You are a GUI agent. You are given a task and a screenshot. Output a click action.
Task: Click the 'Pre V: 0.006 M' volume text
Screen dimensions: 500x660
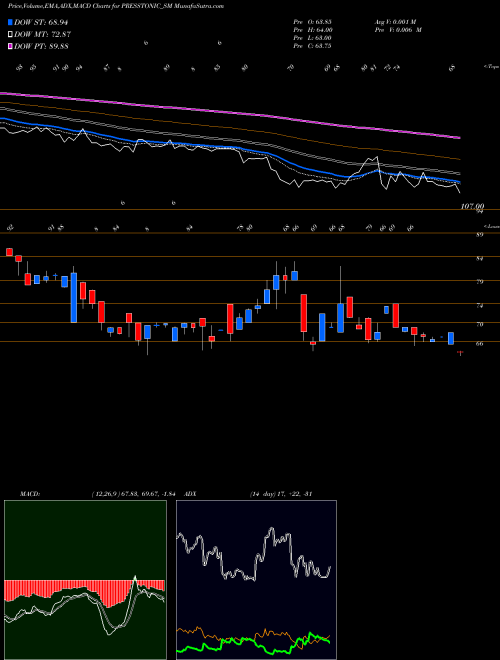[398, 30]
